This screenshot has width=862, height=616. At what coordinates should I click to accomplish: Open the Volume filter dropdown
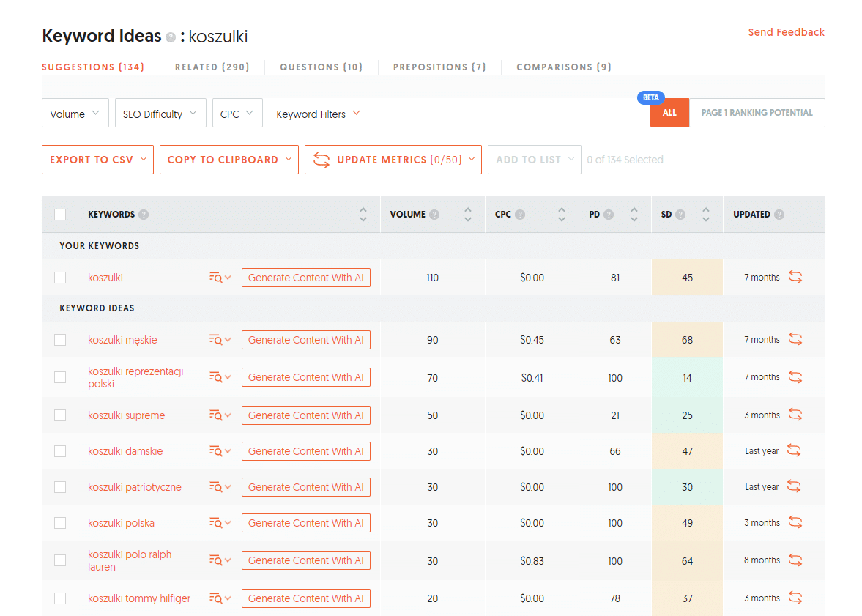(75, 114)
